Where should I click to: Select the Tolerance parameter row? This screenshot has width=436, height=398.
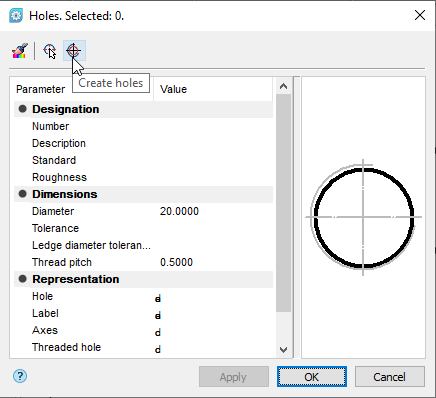click(144, 228)
